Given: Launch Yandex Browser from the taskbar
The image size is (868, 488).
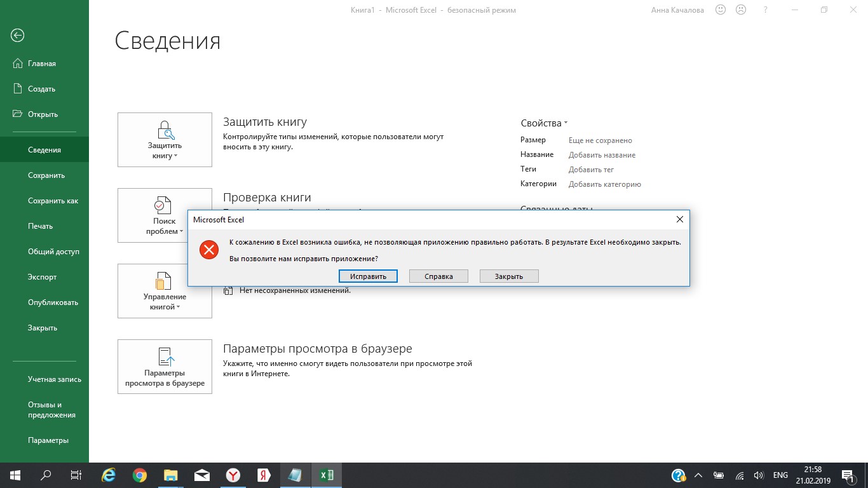Looking at the screenshot, I should [x=233, y=475].
